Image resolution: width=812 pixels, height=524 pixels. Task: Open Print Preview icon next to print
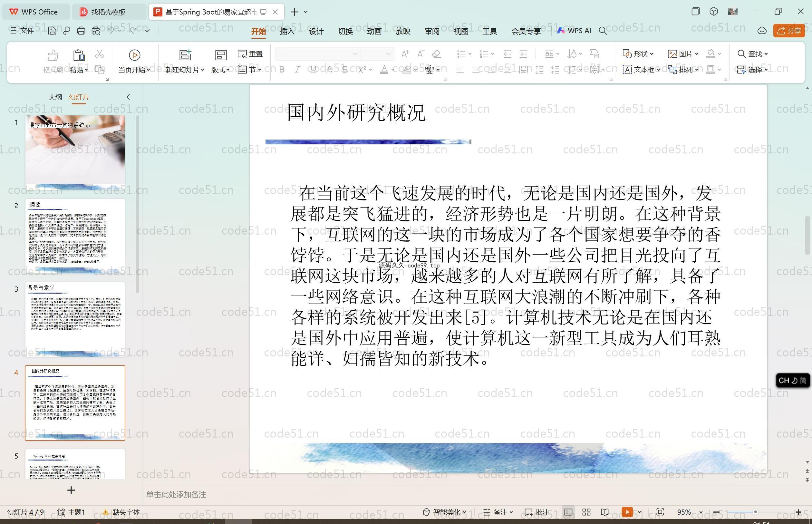click(96, 31)
